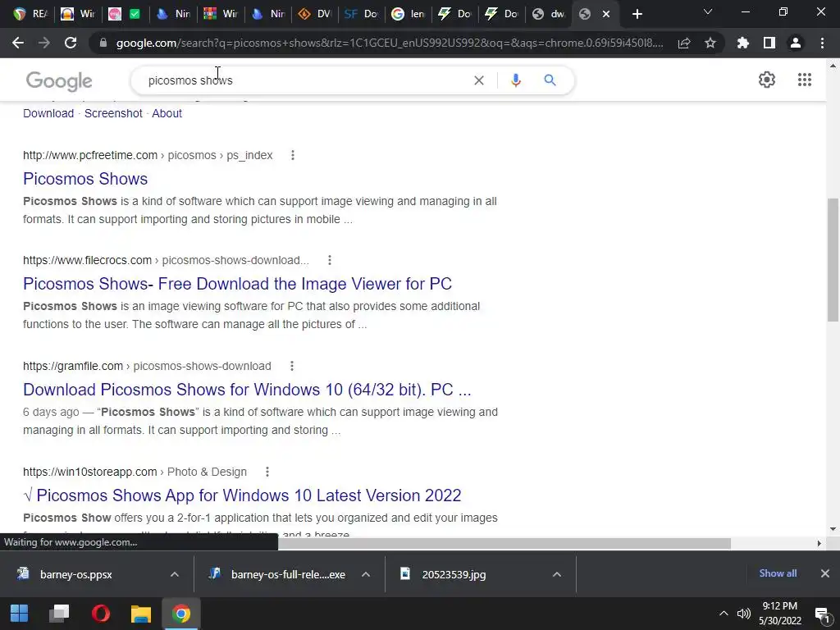The image size is (840, 630).
Task: Open the About sitelink
Action: click(x=167, y=113)
